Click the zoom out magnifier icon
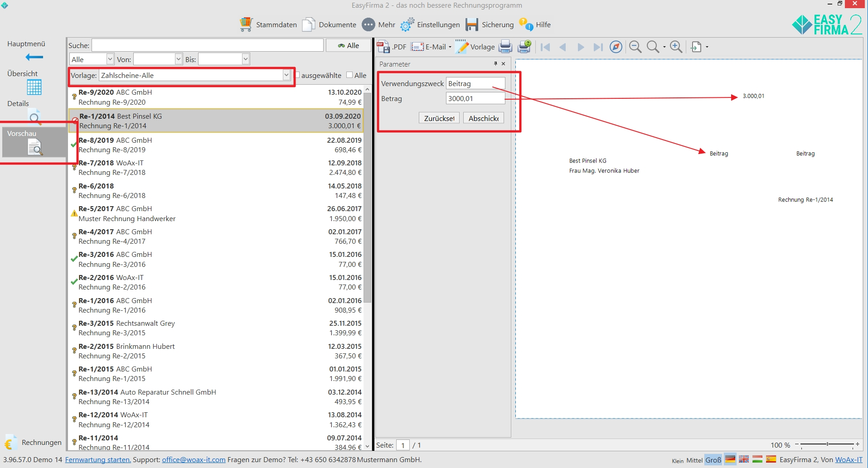 tap(635, 47)
